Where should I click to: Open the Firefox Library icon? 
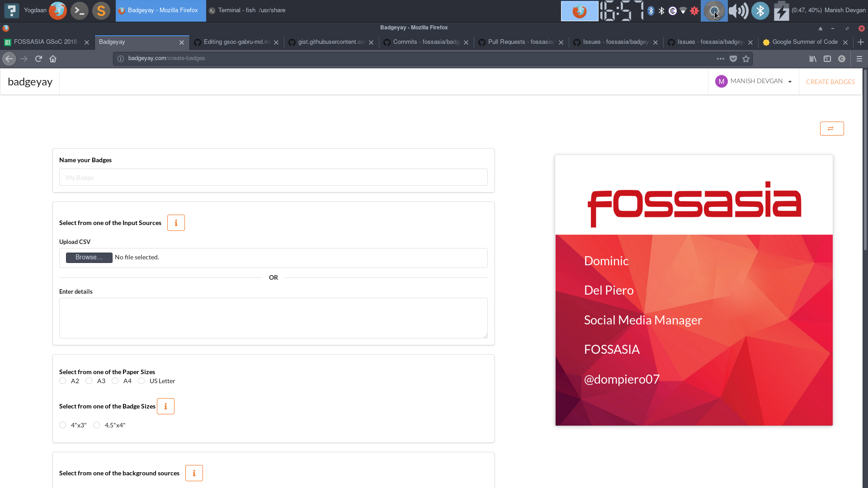[813, 59]
